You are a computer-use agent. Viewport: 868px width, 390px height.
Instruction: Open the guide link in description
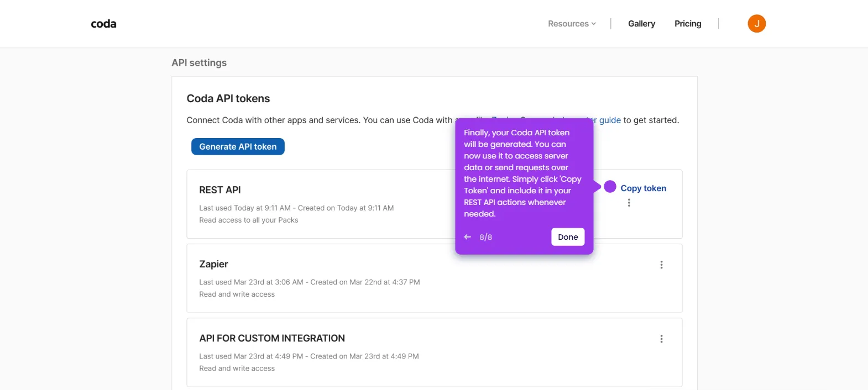(x=610, y=120)
